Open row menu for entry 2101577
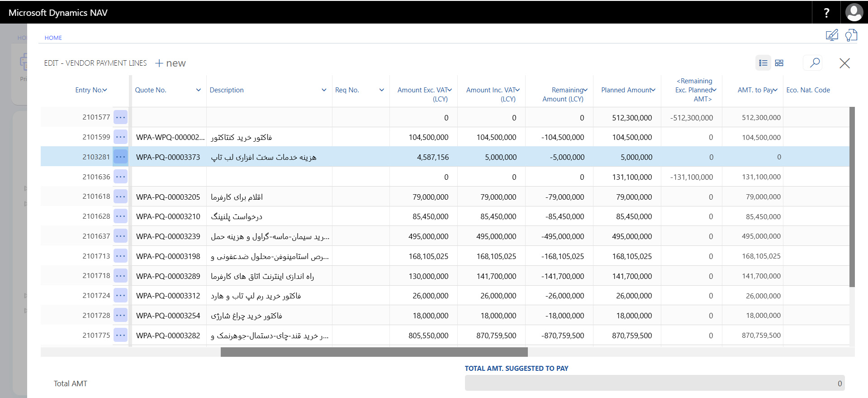Screen dimensions: 868x398 (120, 117)
